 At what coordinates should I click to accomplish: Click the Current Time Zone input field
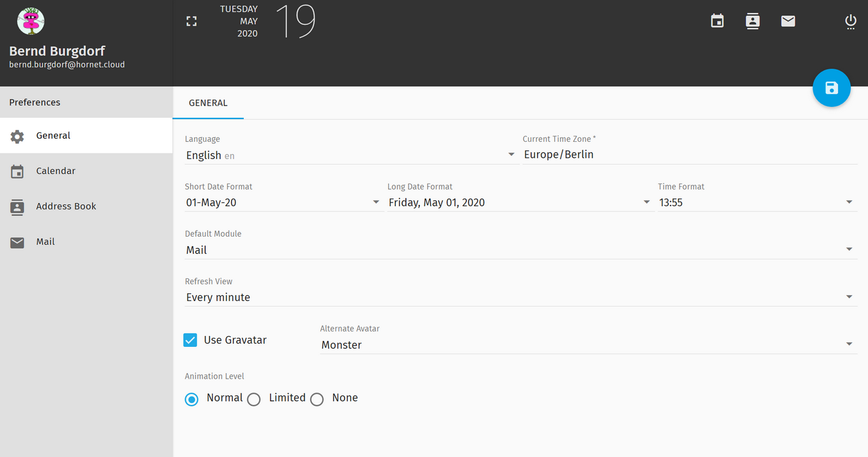690,155
